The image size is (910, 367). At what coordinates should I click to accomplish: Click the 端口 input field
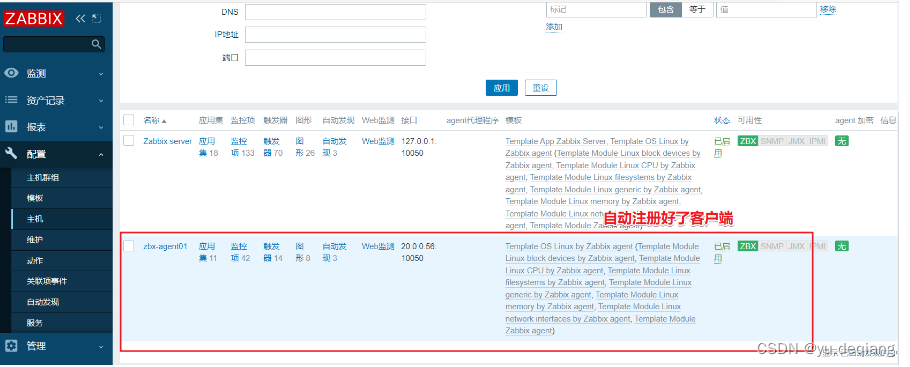(x=335, y=57)
